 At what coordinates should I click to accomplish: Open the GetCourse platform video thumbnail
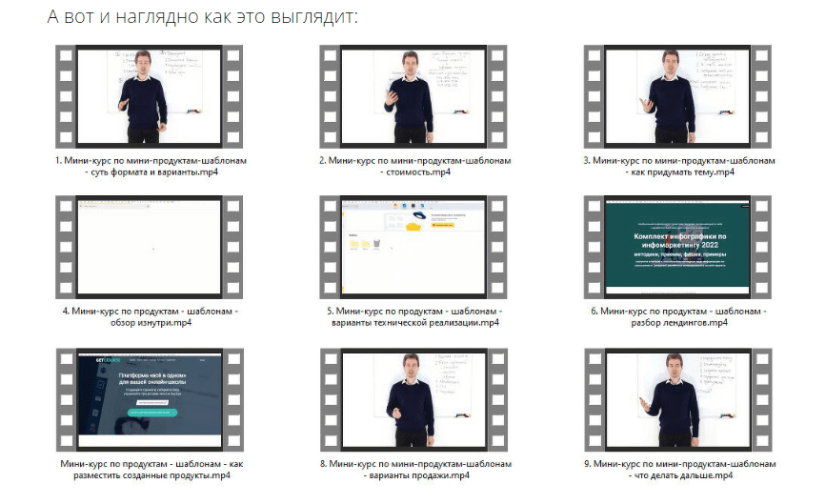pyautogui.click(x=151, y=397)
